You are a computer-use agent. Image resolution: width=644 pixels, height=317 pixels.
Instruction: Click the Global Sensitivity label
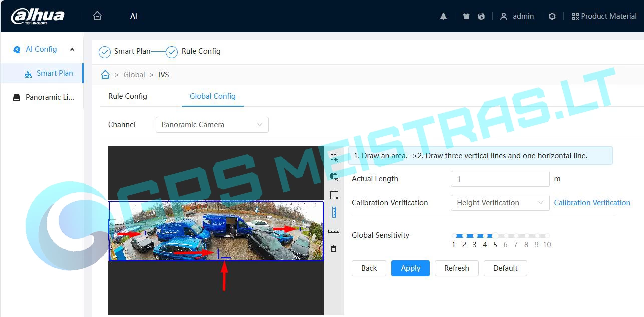click(381, 235)
